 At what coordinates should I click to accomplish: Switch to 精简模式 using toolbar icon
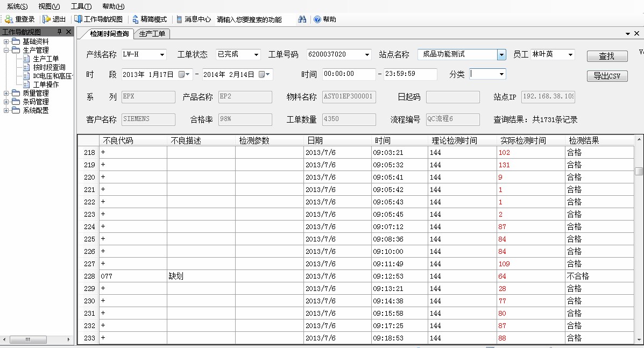click(x=136, y=19)
